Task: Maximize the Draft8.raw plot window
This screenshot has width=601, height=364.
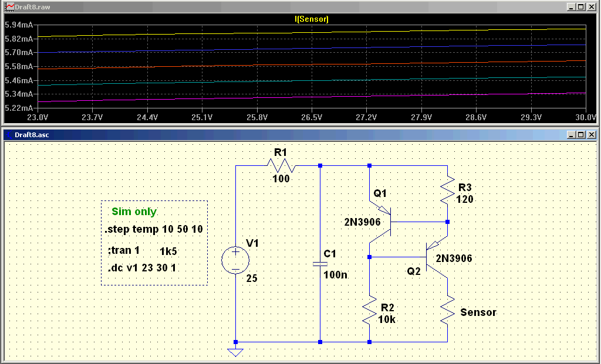Action: click(x=580, y=7)
